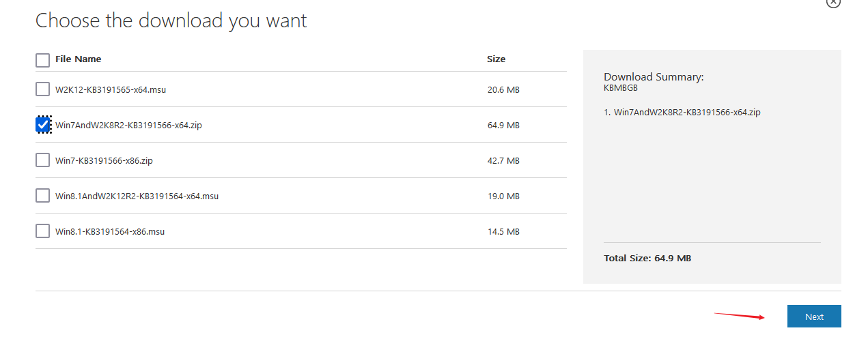Click the Win8.1AndW2K12R2-KB3191564-x64.msu file name
The image size is (868, 337).
[137, 196]
